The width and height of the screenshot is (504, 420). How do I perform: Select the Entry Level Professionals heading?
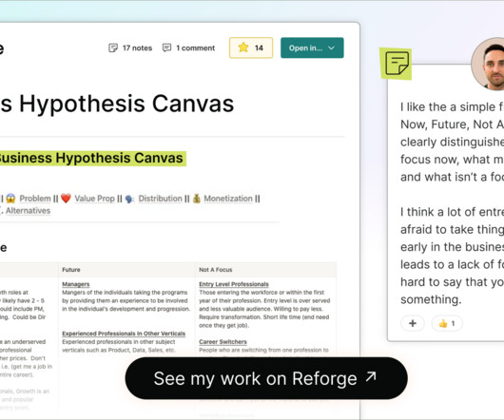click(234, 284)
